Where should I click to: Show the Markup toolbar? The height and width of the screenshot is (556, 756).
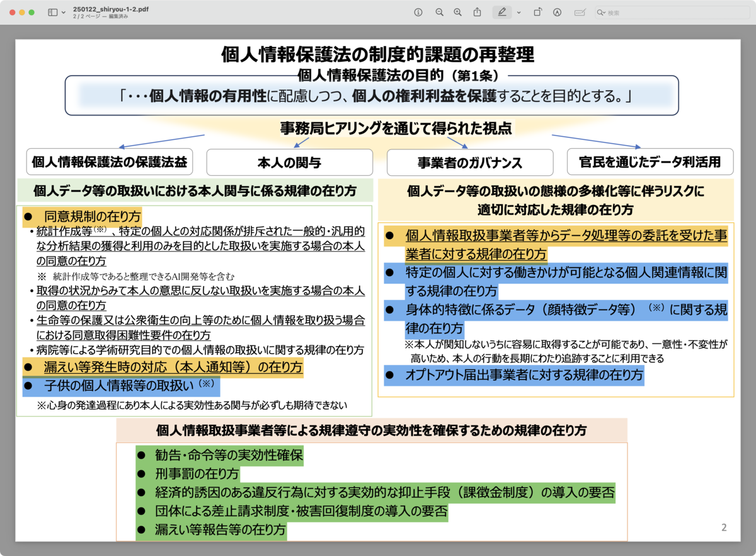coord(557,13)
